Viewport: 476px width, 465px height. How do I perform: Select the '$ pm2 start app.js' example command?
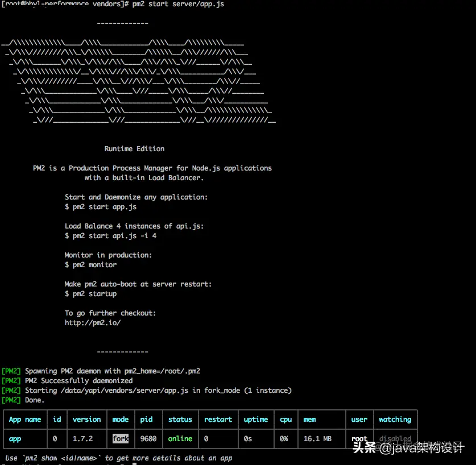click(x=101, y=207)
